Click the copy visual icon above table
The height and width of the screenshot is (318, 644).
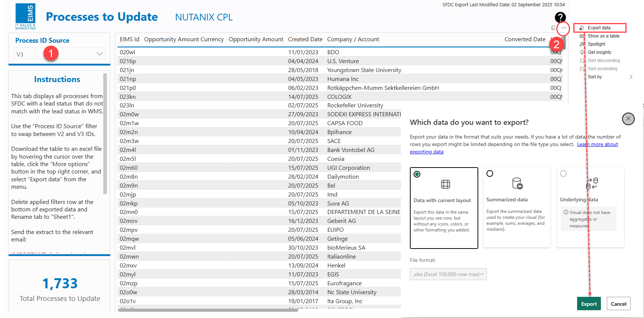click(x=553, y=28)
